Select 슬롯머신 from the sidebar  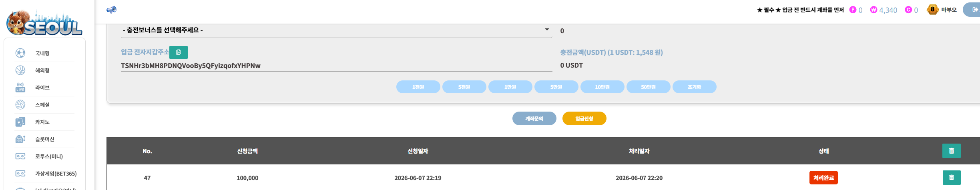coord(44,139)
